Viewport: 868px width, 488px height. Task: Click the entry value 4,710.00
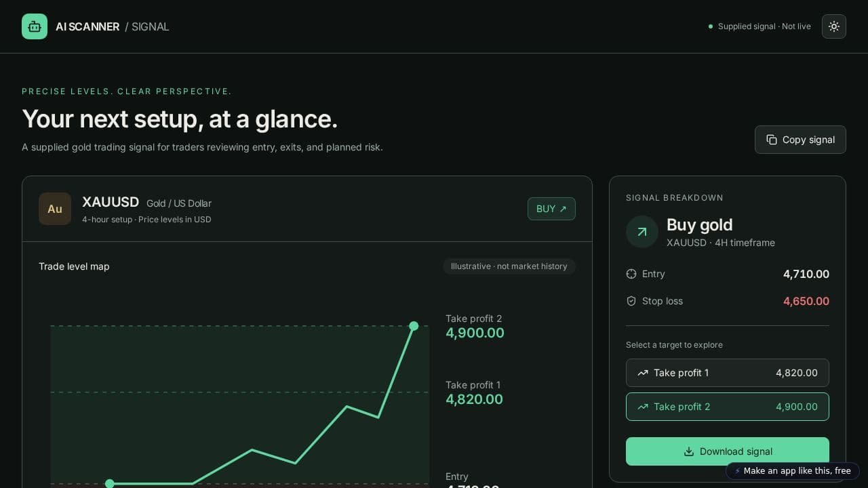click(806, 274)
